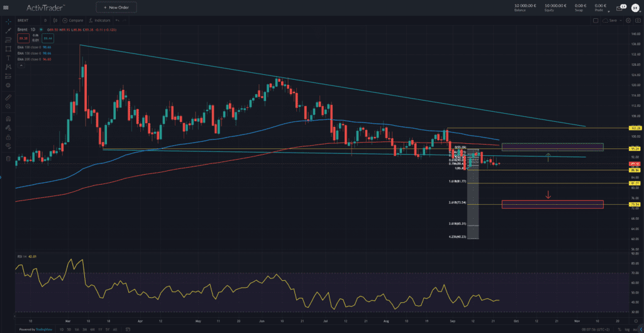This screenshot has width=644, height=333.
Task: Click the Equity 10 000.00 € value
Action: point(555,6)
